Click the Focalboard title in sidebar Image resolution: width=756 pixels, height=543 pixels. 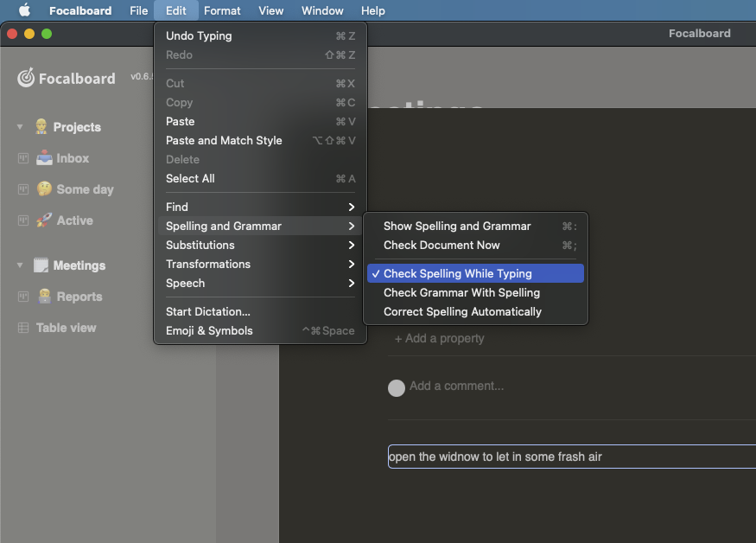pos(77,78)
